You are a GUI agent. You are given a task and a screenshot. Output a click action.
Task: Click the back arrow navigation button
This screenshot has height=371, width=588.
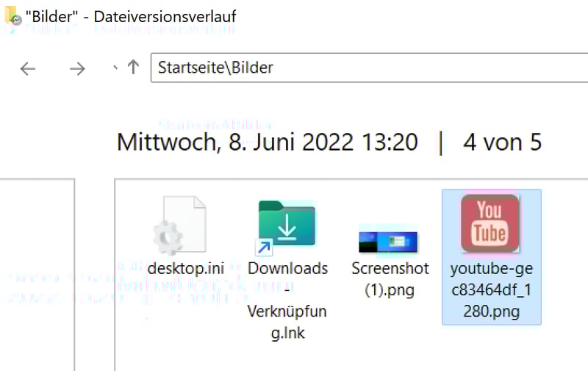pos(28,68)
